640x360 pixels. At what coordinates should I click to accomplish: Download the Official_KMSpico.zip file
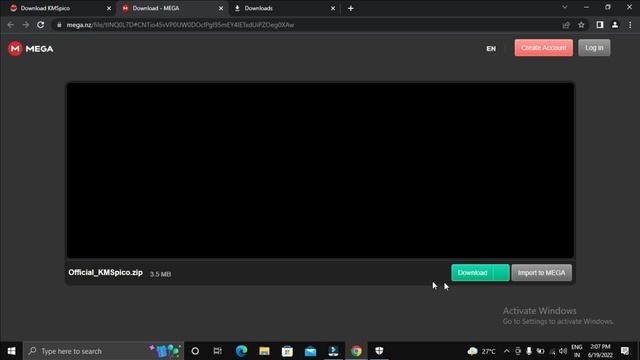(x=472, y=273)
